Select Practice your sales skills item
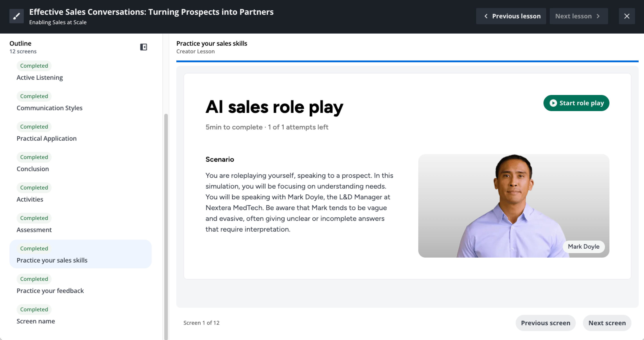Viewport: 644px width, 340px height. tap(52, 260)
